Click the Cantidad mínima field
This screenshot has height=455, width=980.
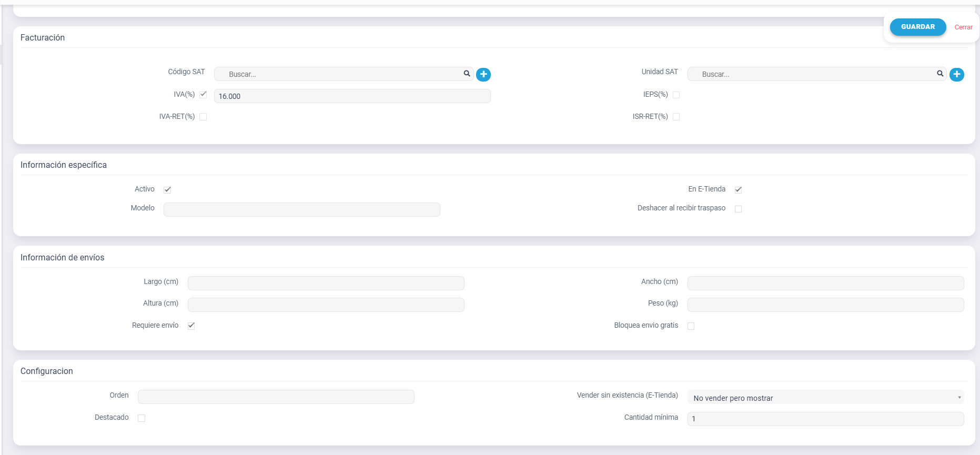pos(826,419)
